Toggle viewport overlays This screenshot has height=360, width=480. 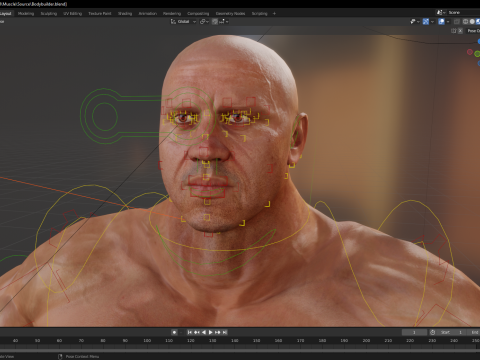pyautogui.click(x=441, y=21)
